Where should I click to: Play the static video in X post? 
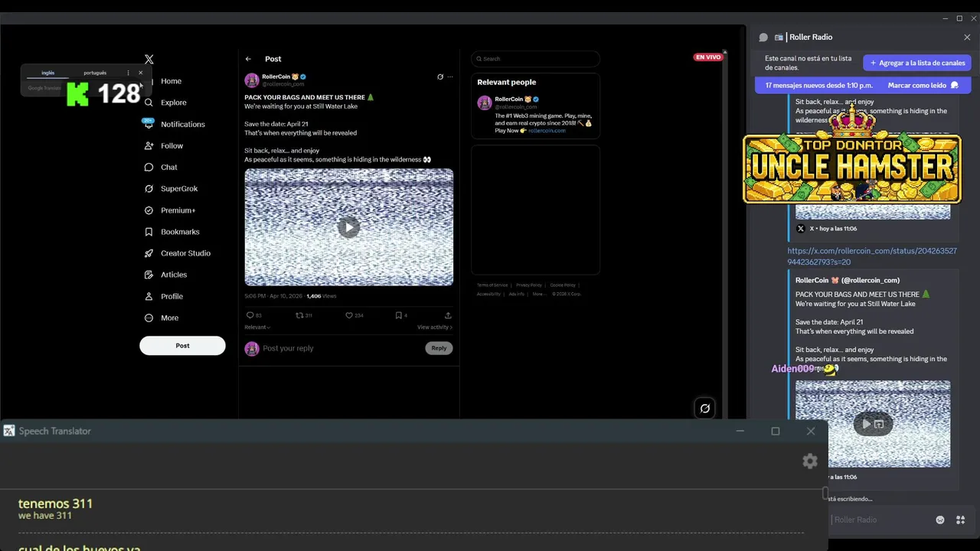[x=348, y=227]
